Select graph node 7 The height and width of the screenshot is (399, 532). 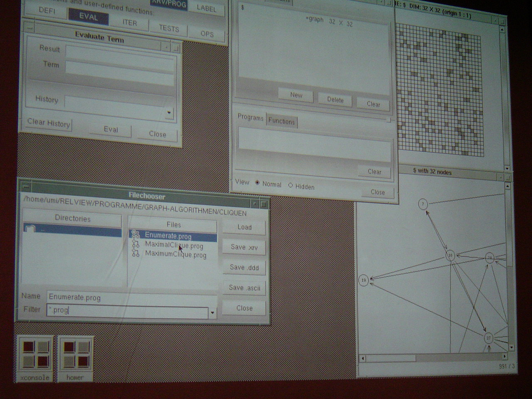[423, 204]
